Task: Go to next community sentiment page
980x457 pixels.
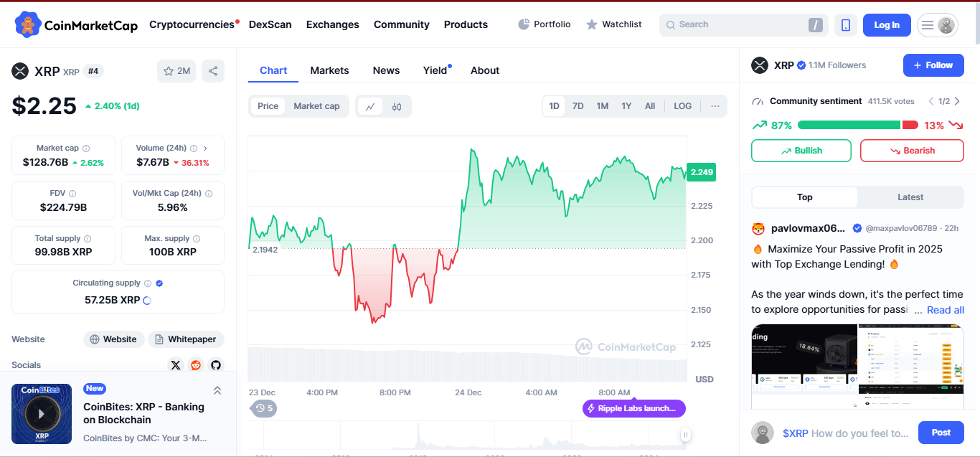Action: pos(957,101)
